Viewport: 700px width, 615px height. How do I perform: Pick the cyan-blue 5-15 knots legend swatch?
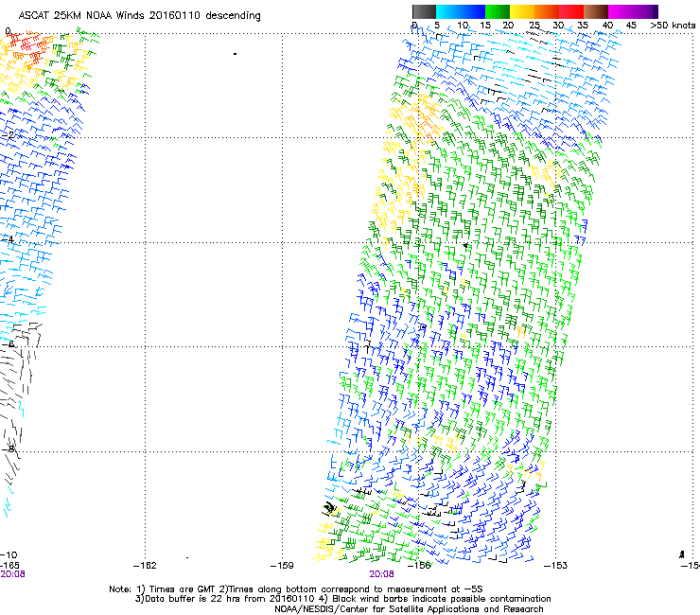tap(461, 11)
